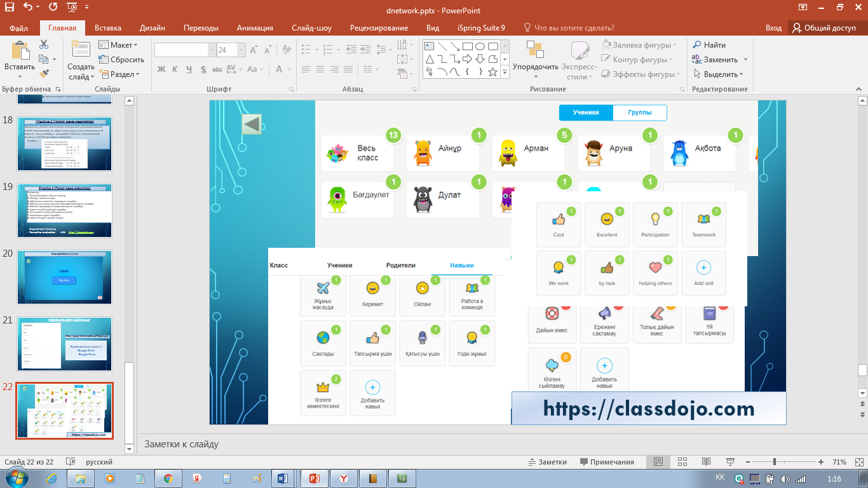Toggle italic (К) formatting
Viewport: 868px width, 488px height.
point(175,69)
